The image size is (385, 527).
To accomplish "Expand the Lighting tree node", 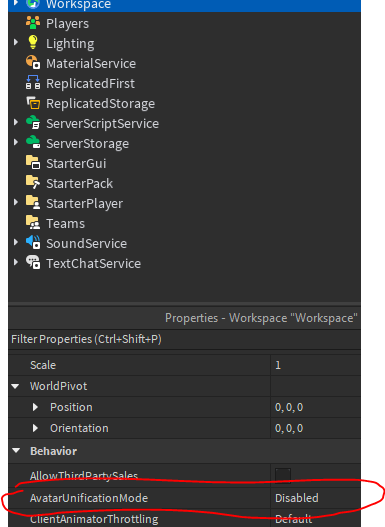I will [16, 42].
